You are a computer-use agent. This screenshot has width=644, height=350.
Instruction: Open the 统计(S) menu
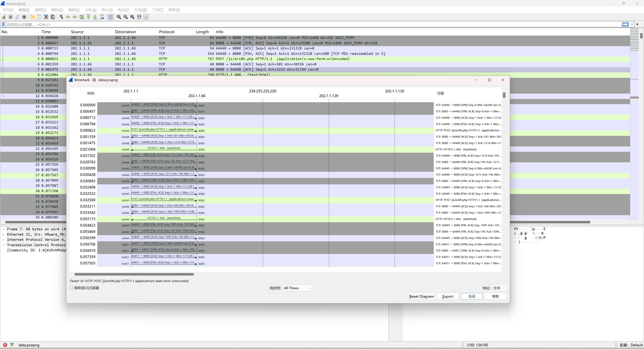pos(107,10)
